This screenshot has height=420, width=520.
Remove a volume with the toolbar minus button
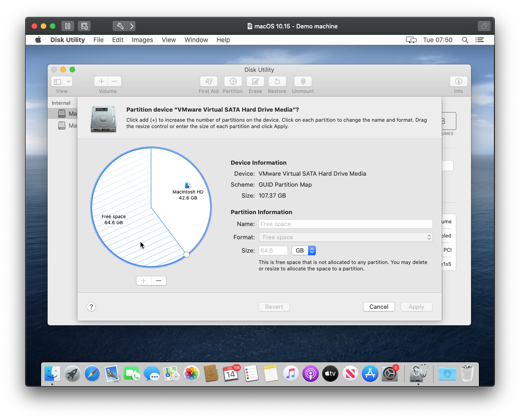[x=114, y=81]
